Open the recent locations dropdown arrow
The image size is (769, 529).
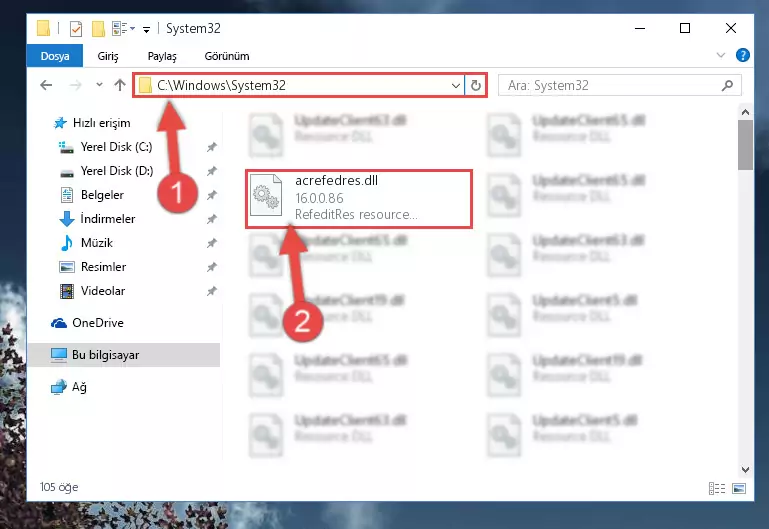click(100, 85)
